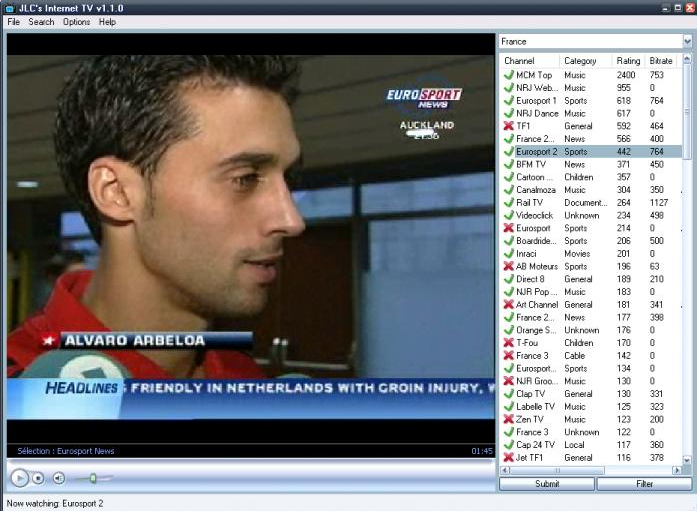697x511 pixels.
Task: Click the check icon beside Boardride
Action: [509, 240]
